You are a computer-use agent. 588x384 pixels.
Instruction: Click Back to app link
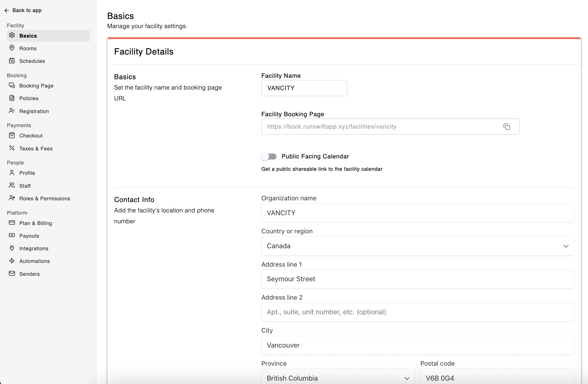27,10
